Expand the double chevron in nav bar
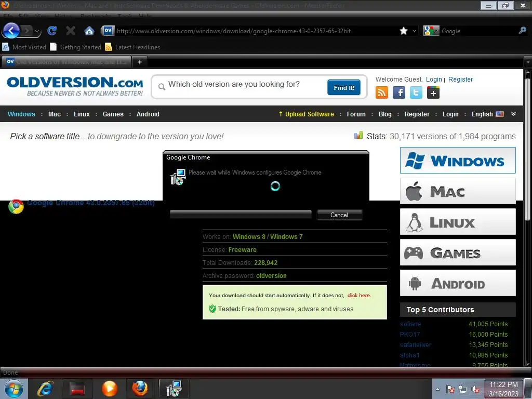The width and height of the screenshot is (532, 399). coord(513,114)
